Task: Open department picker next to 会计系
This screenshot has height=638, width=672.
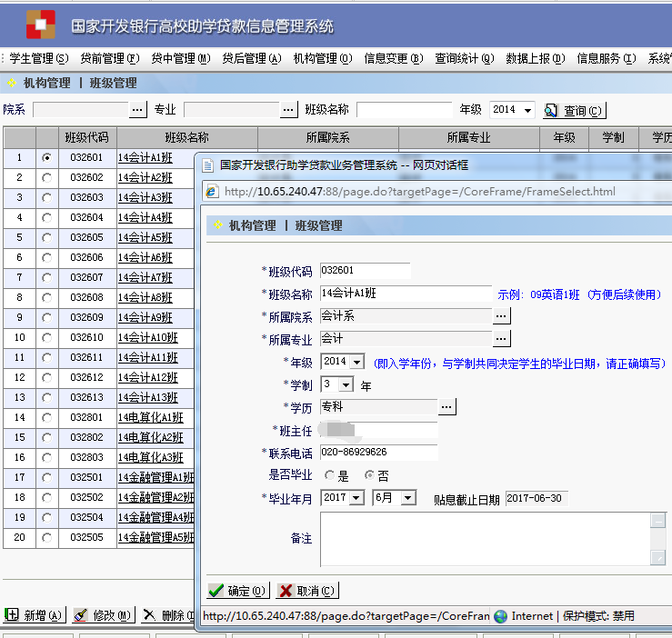Action: point(502,316)
